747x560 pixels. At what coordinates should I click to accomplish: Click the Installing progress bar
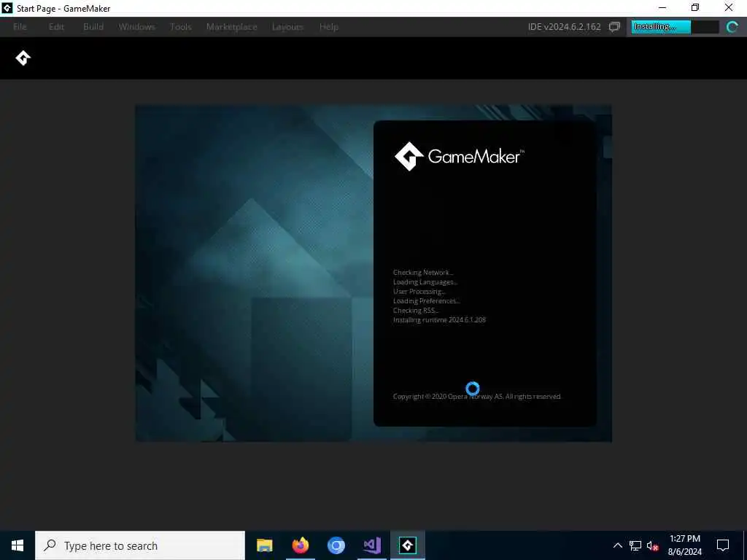point(675,27)
